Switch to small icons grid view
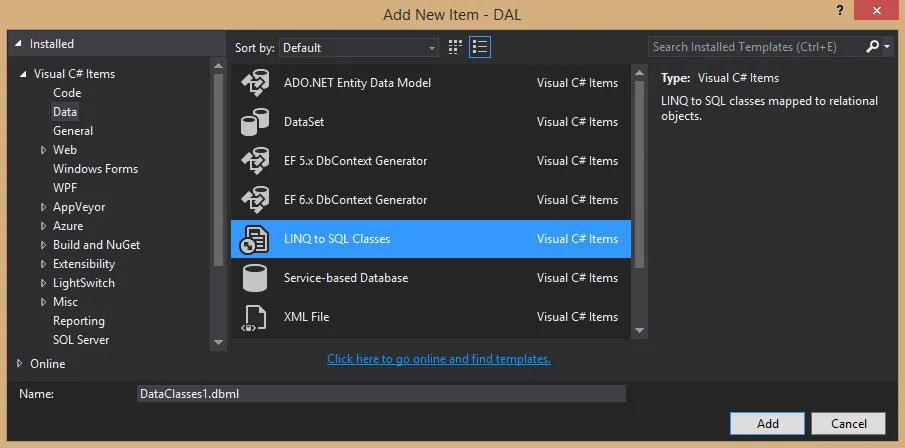The image size is (905, 448). coord(455,47)
